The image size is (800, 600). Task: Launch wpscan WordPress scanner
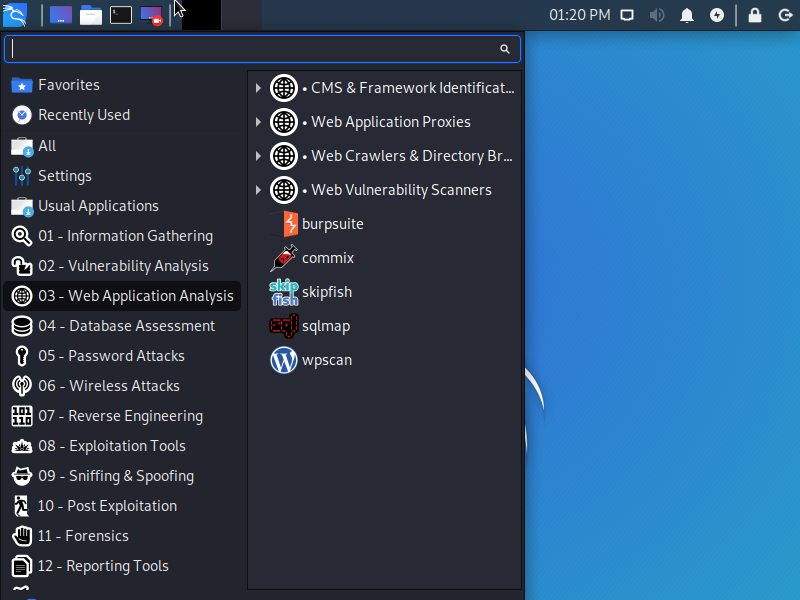pyautogui.click(x=326, y=360)
